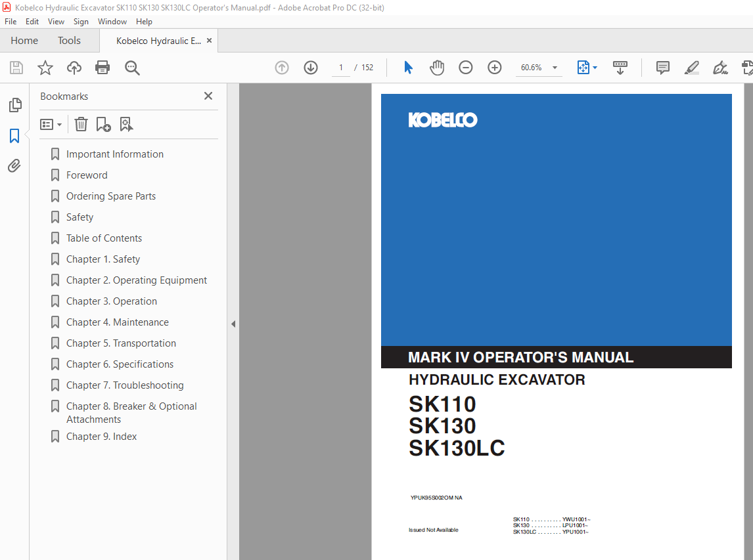Viewport: 753px width, 560px height.
Task: Open the Safety bookmark
Action: 80,217
